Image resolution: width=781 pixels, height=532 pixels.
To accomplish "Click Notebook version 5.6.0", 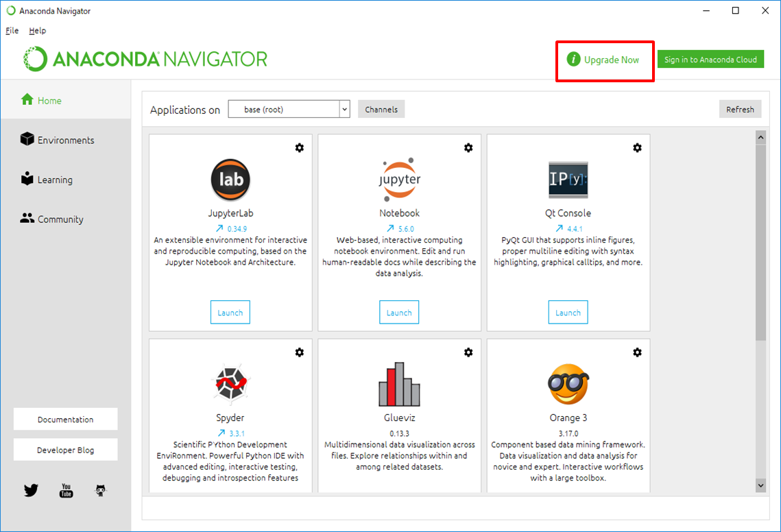I will 406,229.
